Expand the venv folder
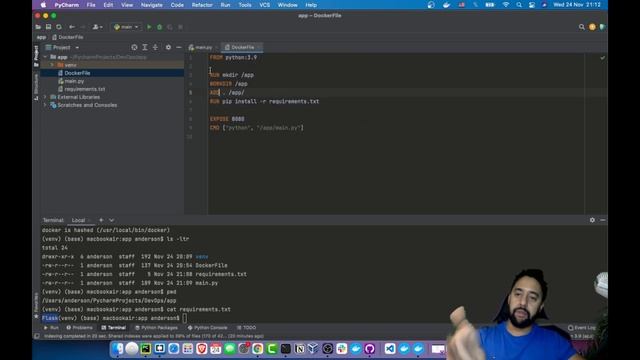640x360 pixels. (x=52, y=65)
